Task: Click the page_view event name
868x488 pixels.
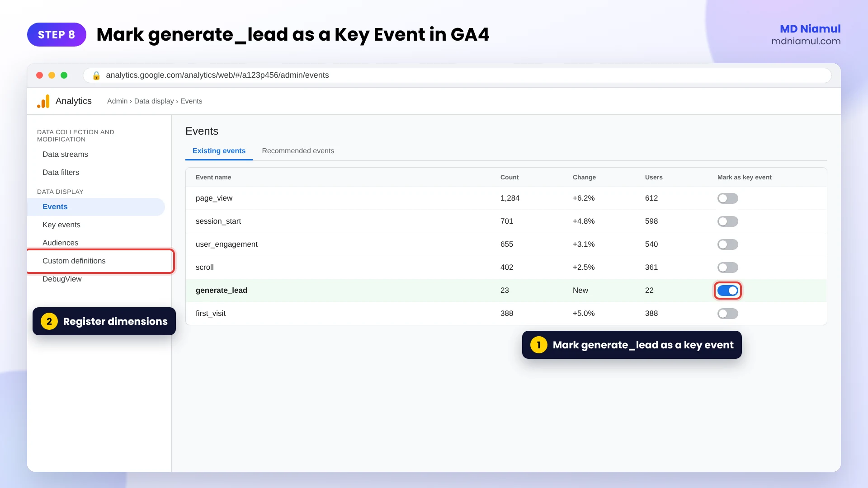Action: 214,198
